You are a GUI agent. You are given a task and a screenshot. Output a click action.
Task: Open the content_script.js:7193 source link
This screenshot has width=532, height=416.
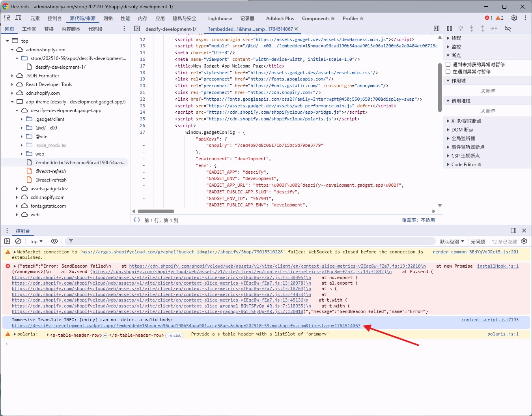(x=490, y=320)
